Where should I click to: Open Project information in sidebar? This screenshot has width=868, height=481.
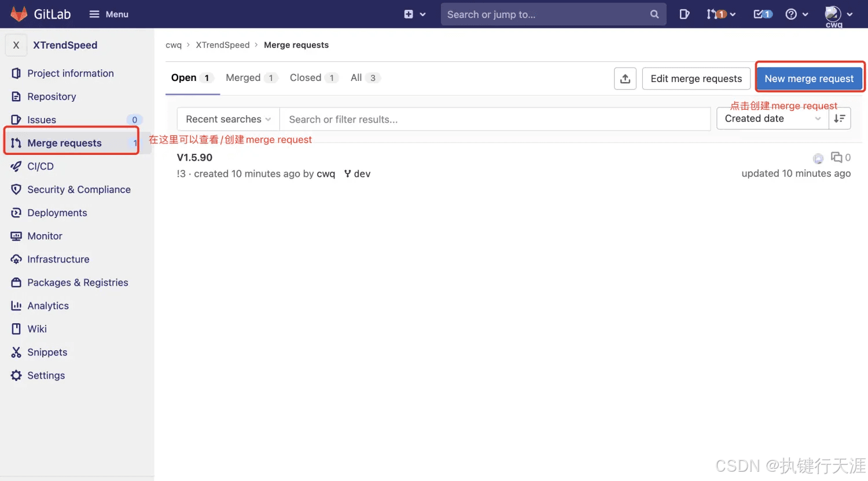point(71,73)
